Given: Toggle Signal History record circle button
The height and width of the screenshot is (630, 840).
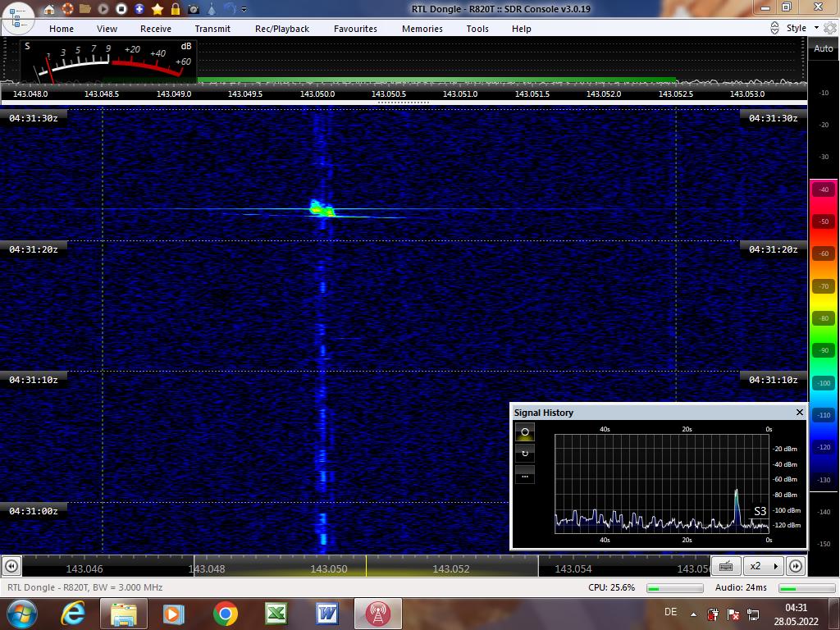Looking at the screenshot, I should 524,431.
